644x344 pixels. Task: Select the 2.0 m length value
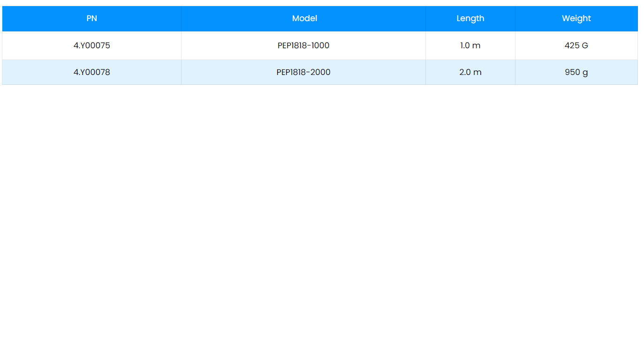click(x=470, y=72)
